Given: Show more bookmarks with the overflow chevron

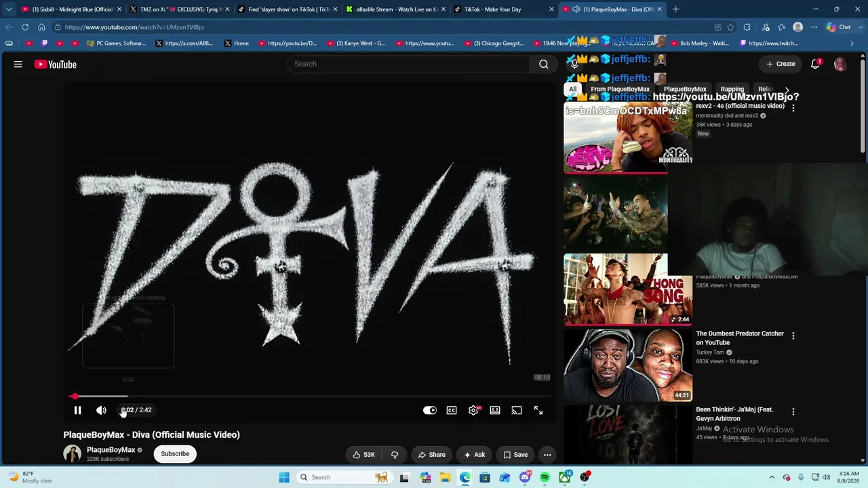Looking at the screenshot, I should pos(852,43).
